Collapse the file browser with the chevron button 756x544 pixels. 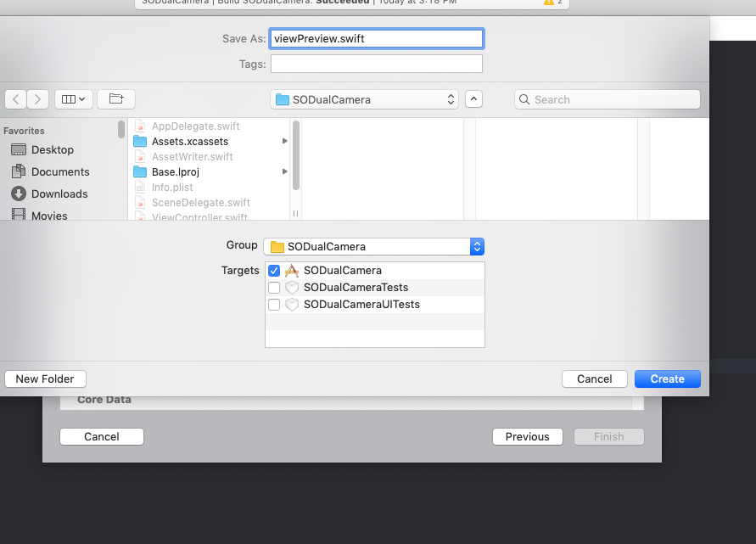(473, 99)
